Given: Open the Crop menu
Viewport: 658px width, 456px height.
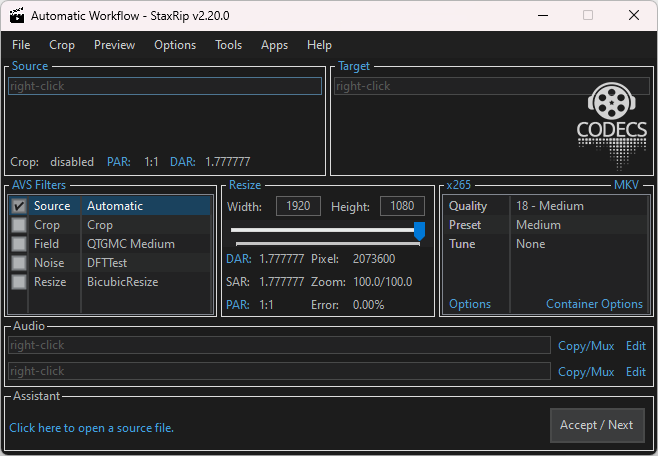Looking at the screenshot, I should point(62,45).
